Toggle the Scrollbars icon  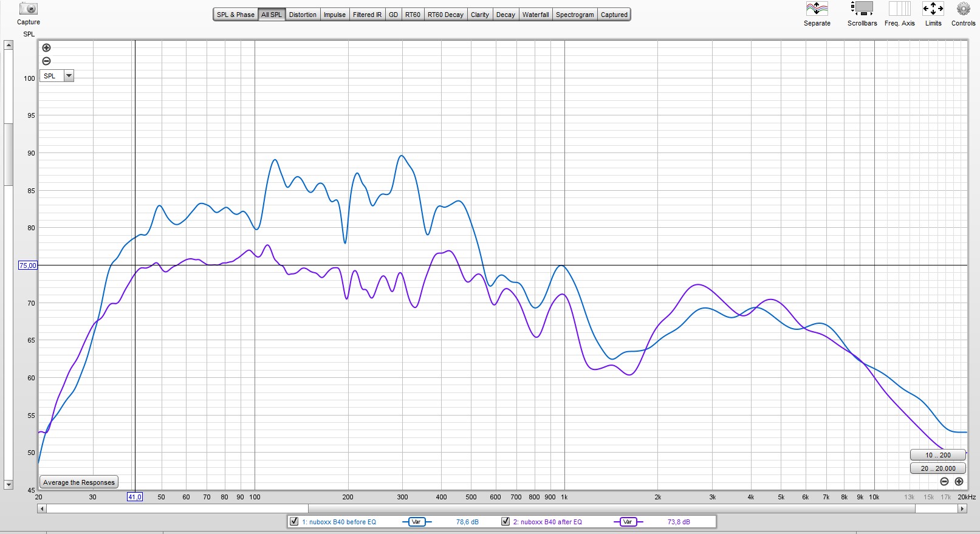(x=862, y=9)
